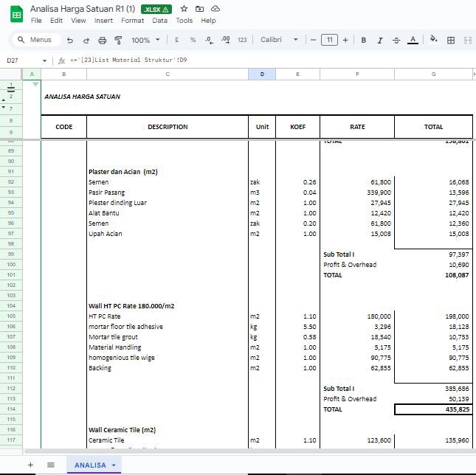Open the View menu
Image resolution: width=476 pixels, height=475 pixels.
(78, 21)
